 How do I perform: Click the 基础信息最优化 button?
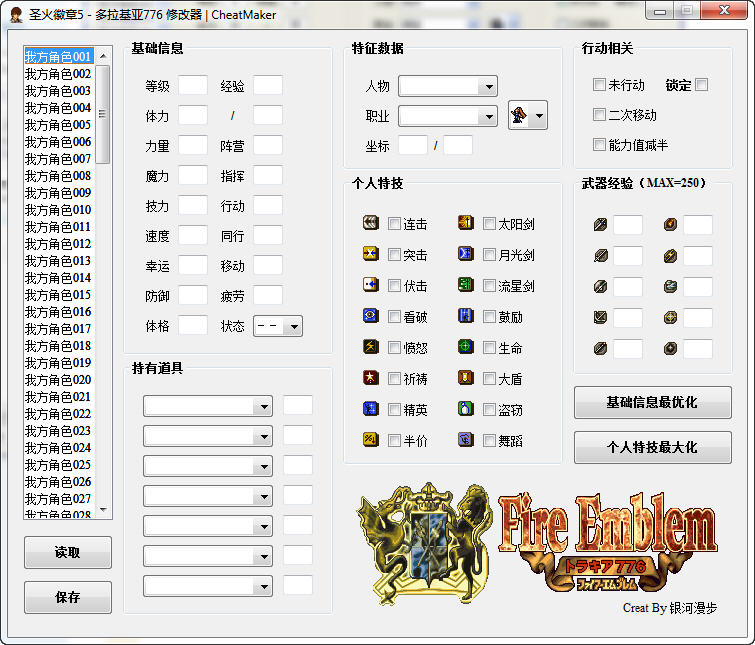652,402
